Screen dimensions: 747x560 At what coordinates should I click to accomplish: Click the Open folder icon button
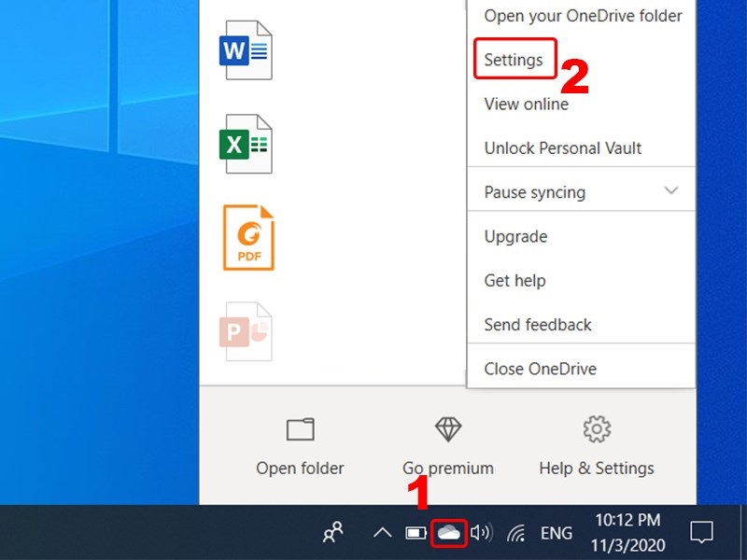(x=300, y=429)
